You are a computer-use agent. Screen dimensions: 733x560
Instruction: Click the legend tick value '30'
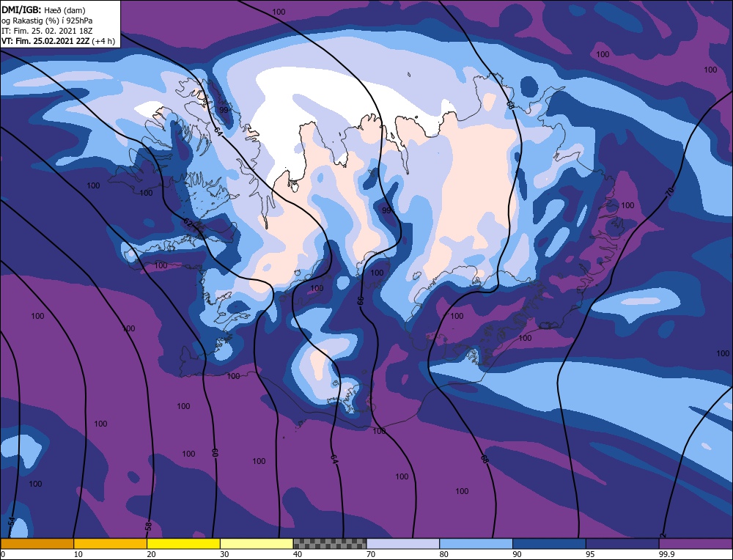(224, 554)
